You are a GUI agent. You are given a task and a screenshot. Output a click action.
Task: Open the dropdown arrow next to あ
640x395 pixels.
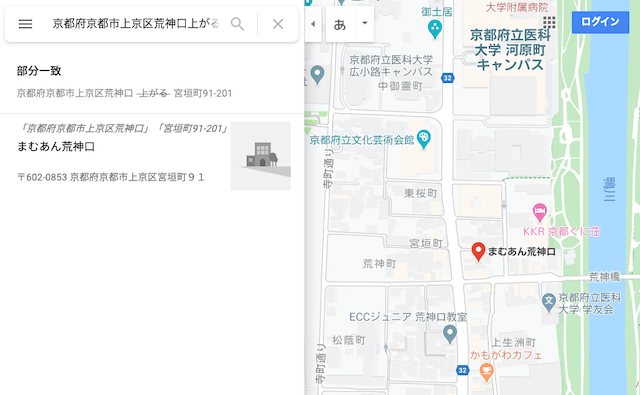tap(365, 23)
